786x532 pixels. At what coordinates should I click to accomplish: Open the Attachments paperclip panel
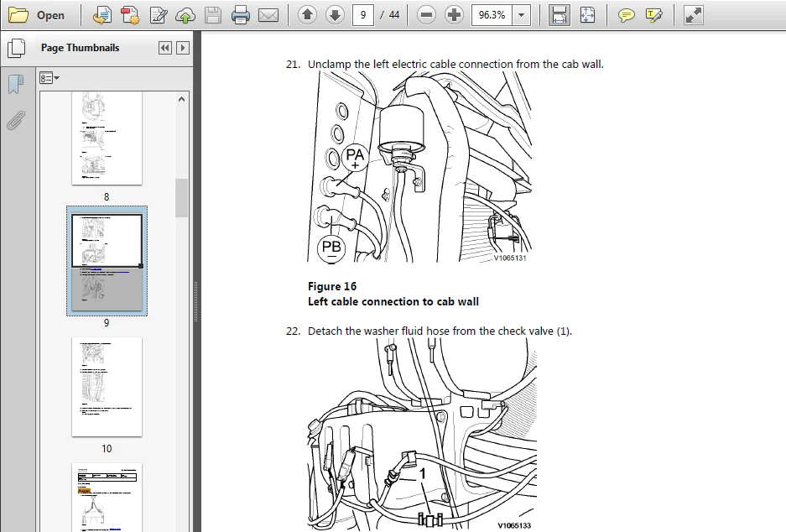[x=16, y=120]
